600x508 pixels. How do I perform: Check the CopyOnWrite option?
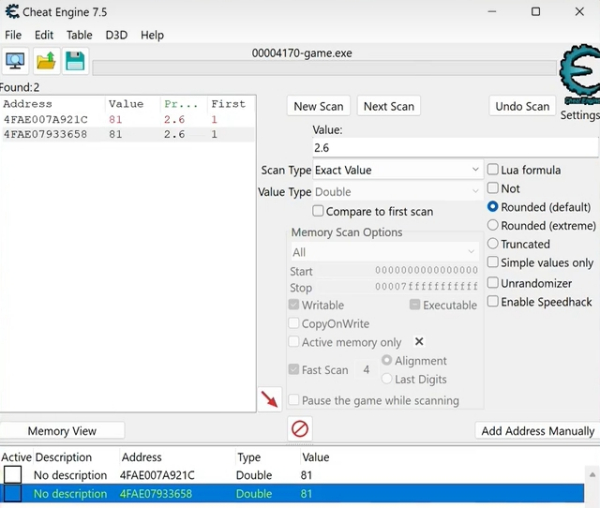pos(294,323)
